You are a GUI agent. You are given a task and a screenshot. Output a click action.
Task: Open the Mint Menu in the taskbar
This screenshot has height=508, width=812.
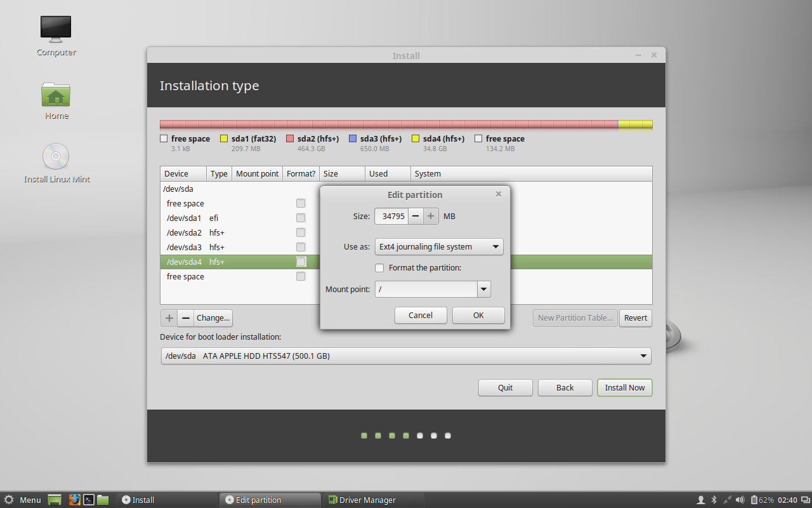pyautogui.click(x=23, y=500)
